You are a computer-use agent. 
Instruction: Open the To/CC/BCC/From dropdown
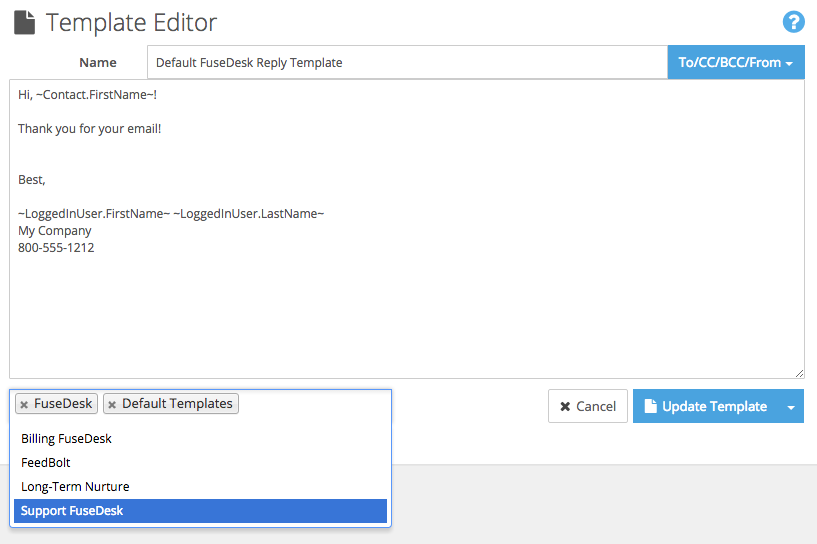[x=735, y=62]
